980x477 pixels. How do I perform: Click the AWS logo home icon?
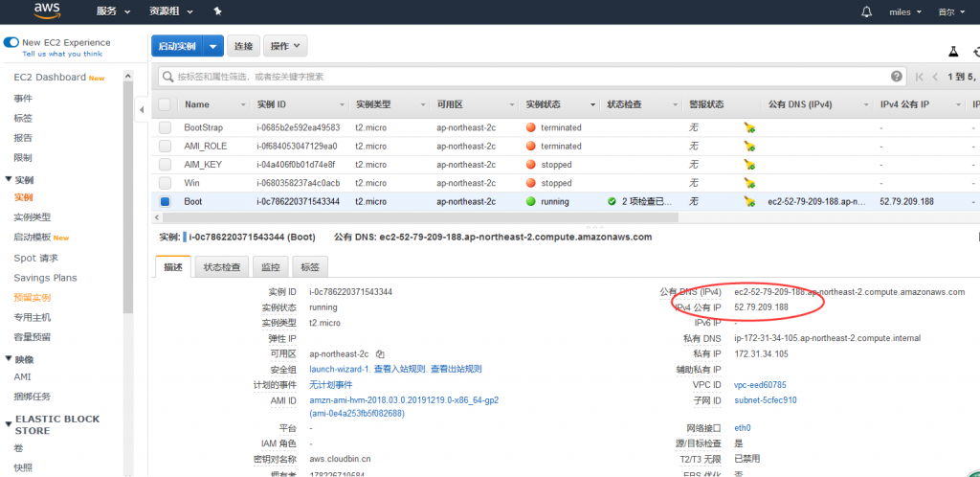(47, 10)
